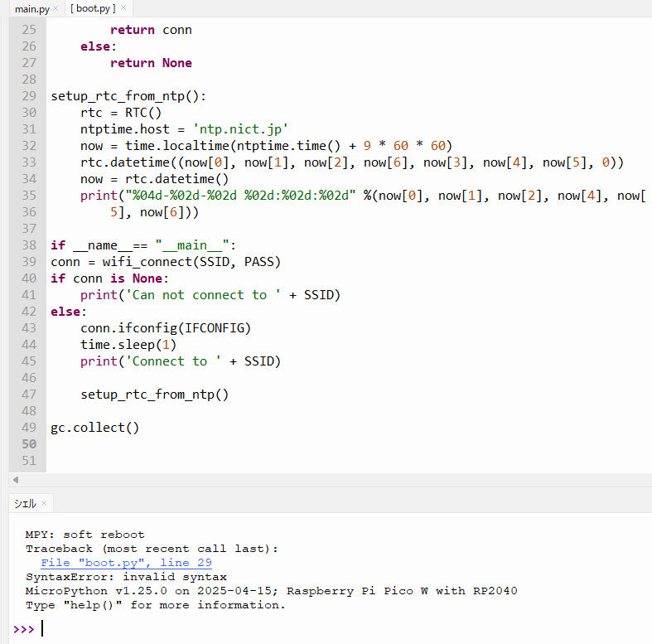Screen dimensions: 652x644
Task: Click SyntaxError: invalid syntax message in shell
Action: coord(126,577)
